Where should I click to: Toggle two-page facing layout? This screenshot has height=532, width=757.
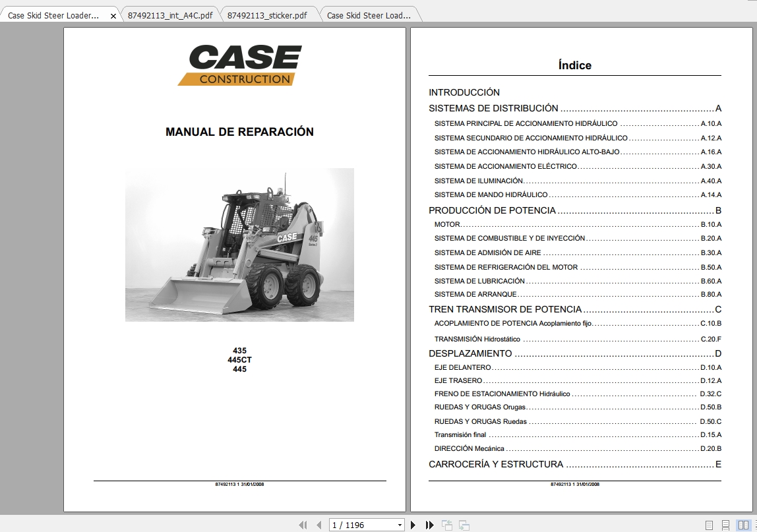point(743,525)
